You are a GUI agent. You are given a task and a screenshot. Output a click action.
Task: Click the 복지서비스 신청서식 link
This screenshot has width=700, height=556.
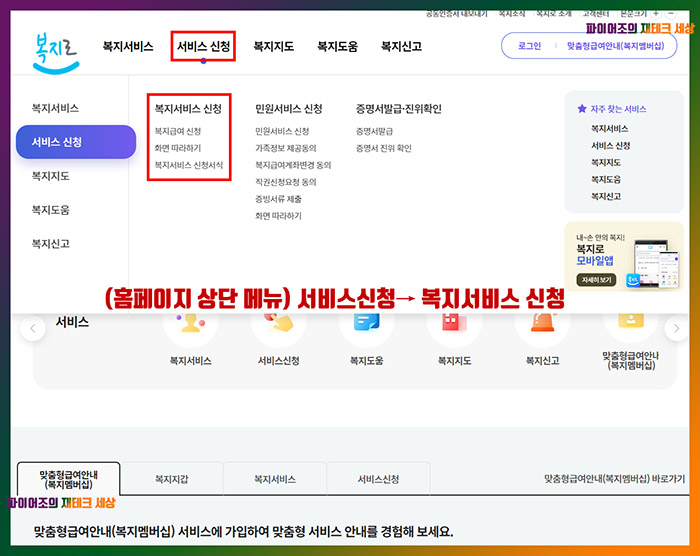(188, 165)
